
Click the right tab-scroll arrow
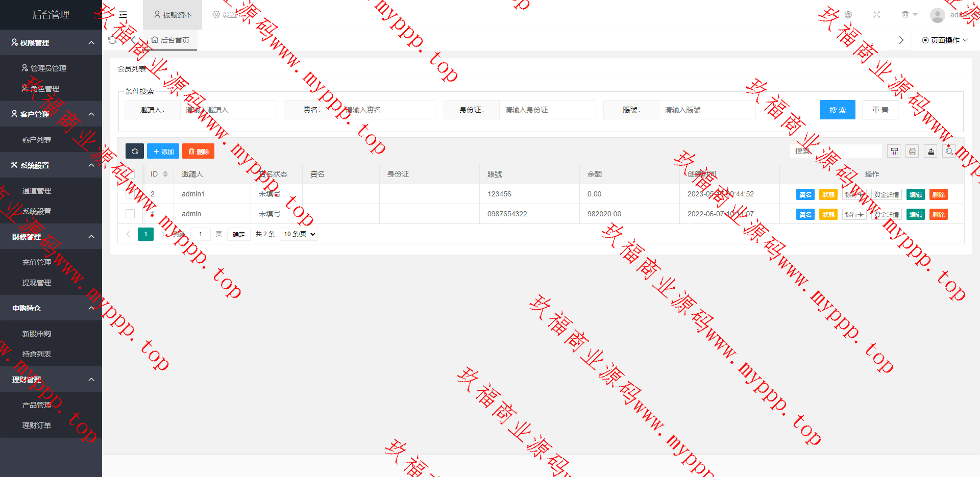(x=901, y=40)
